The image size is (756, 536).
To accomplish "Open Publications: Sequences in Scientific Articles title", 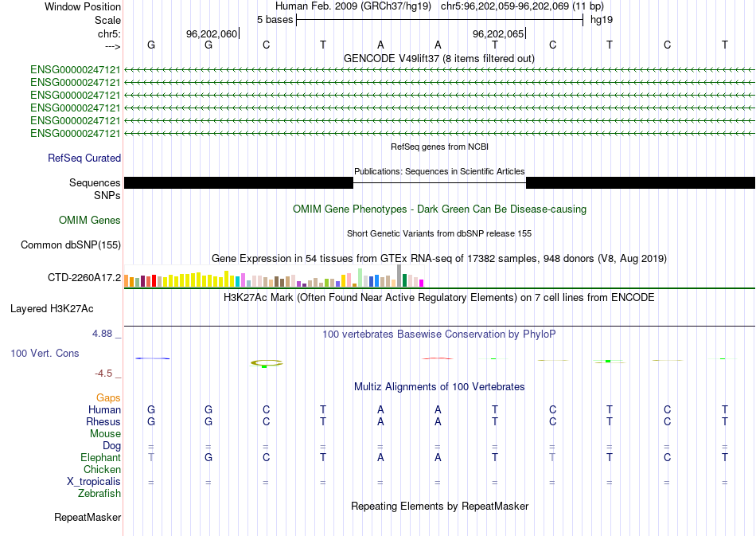I will pos(439,171).
